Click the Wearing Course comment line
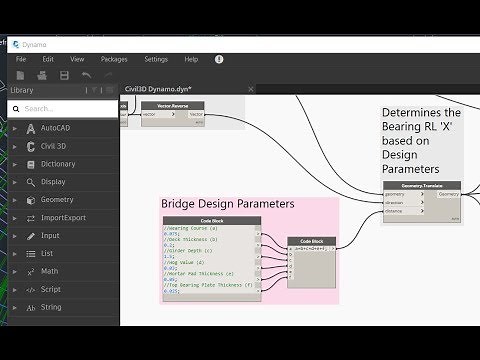Viewport: 480px width, 360px height. tap(190, 228)
